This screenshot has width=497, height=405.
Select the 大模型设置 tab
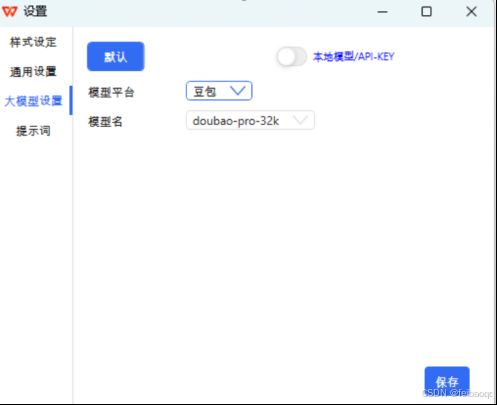[33, 101]
